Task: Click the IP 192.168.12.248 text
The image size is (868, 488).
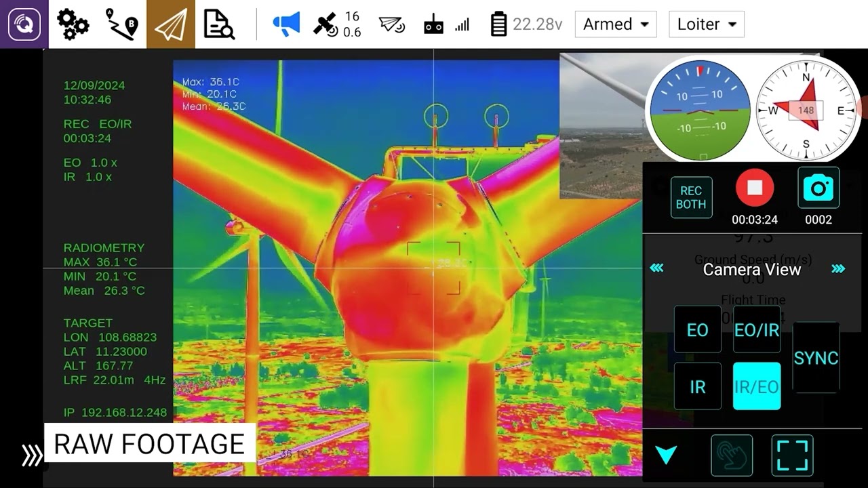Action: pyautogui.click(x=115, y=412)
